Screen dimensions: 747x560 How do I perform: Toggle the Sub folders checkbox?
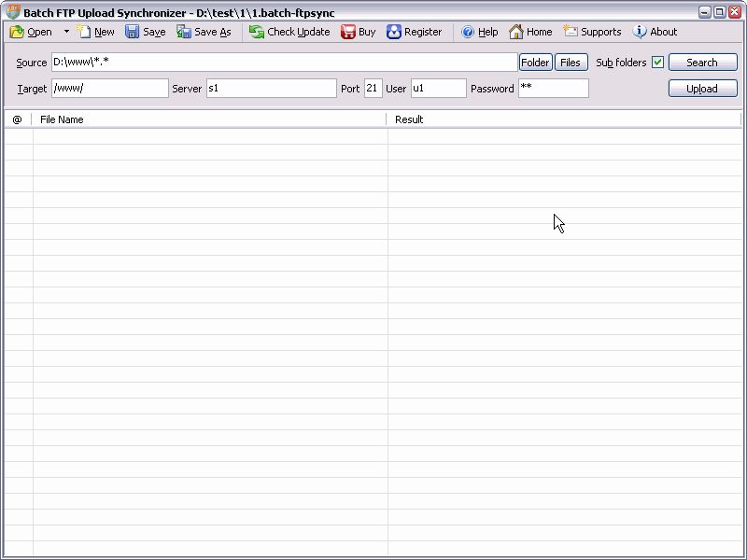(657, 63)
